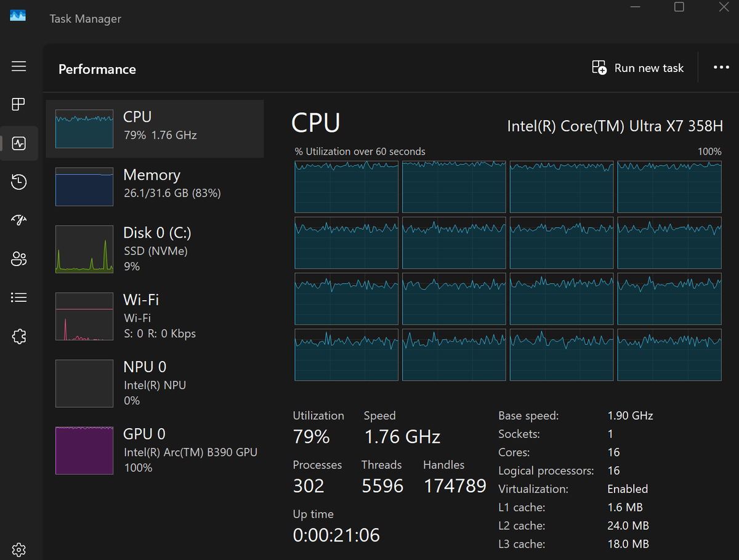Open the Processes view in the sidebar
This screenshot has width=739, height=560.
click(x=18, y=104)
